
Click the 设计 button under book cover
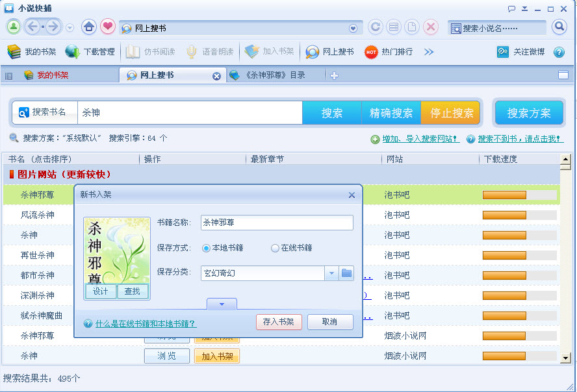click(101, 291)
